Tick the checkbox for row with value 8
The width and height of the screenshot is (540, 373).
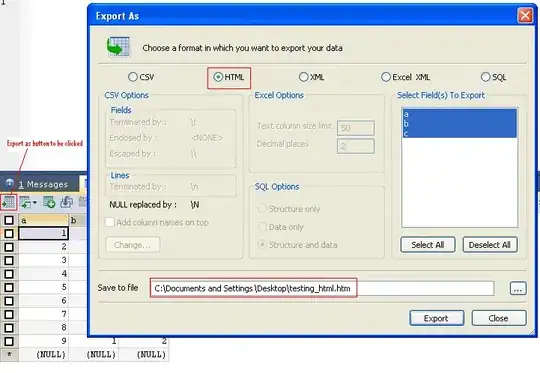point(9,328)
